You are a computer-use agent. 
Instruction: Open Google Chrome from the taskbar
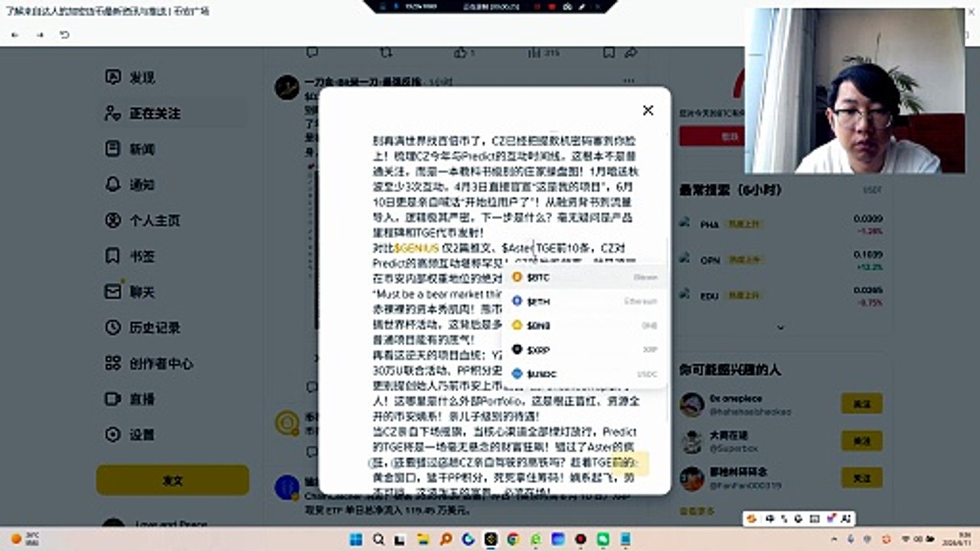tap(513, 540)
